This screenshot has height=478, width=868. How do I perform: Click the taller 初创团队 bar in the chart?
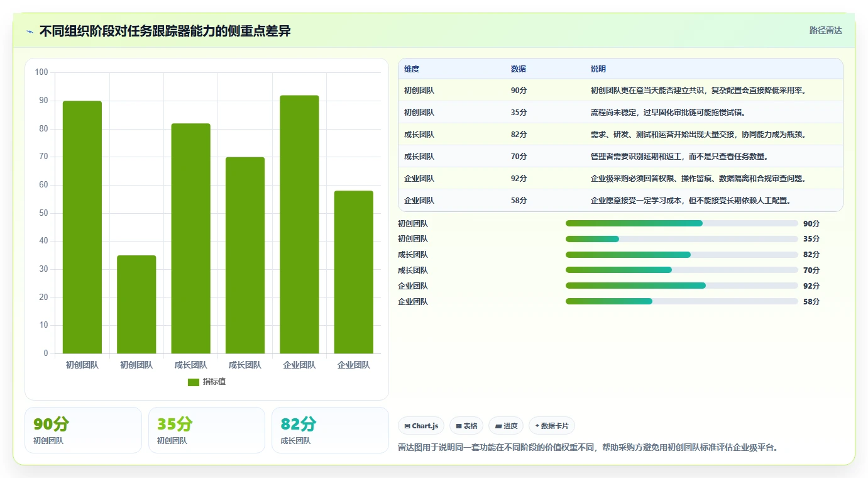[82, 227]
